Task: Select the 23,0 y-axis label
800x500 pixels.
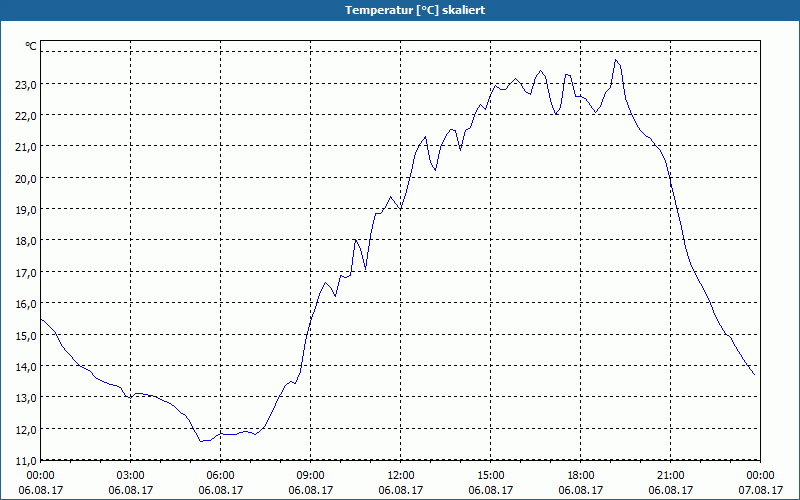Action: (26, 85)
